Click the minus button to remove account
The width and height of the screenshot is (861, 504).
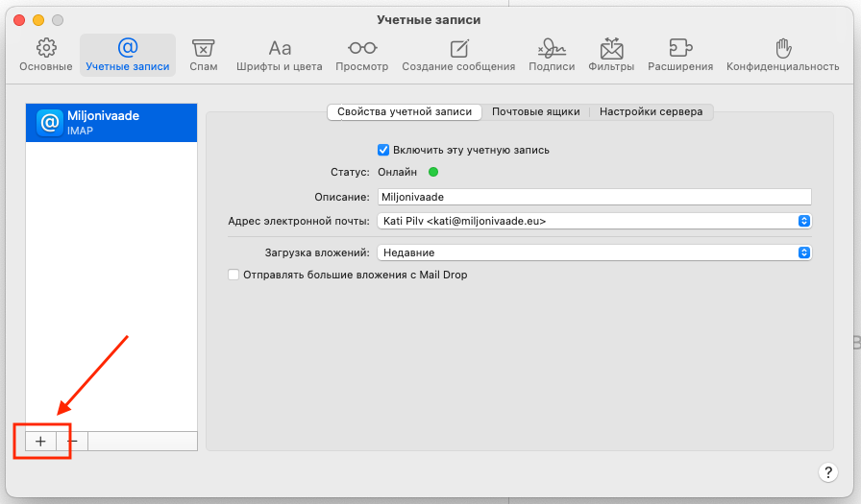pos(72,441)
